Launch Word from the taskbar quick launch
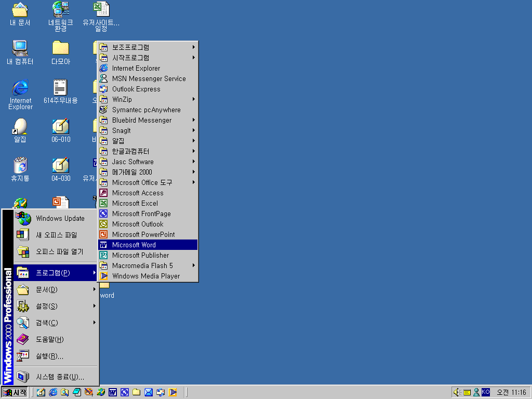Screen dimensions: 532x399 (x=113, y=392)
